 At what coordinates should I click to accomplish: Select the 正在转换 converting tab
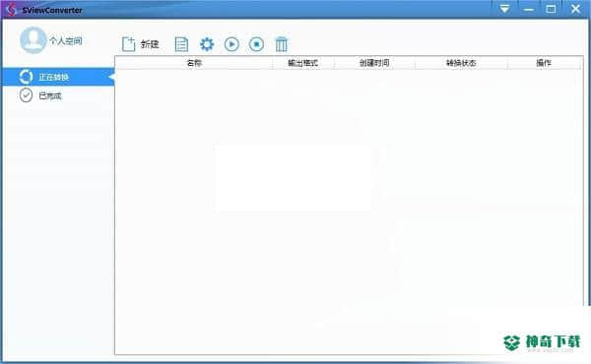[x=58, y=77]
